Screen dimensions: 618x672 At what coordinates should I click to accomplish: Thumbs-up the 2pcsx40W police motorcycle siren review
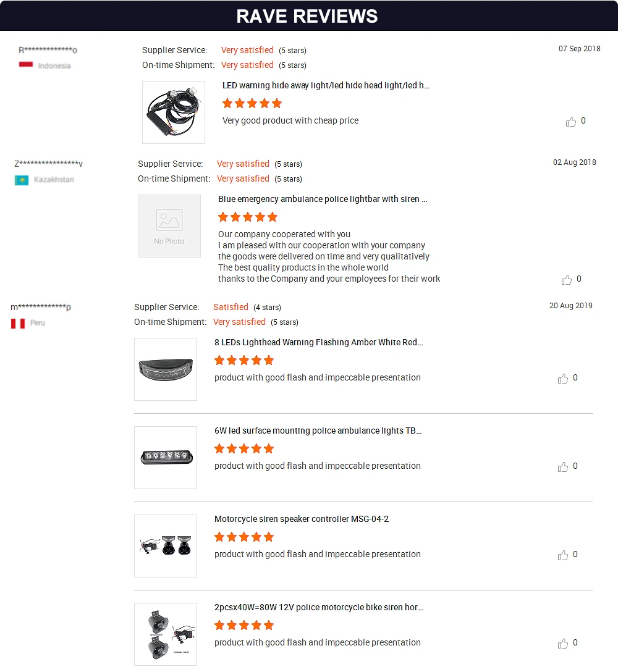point(563,644)
